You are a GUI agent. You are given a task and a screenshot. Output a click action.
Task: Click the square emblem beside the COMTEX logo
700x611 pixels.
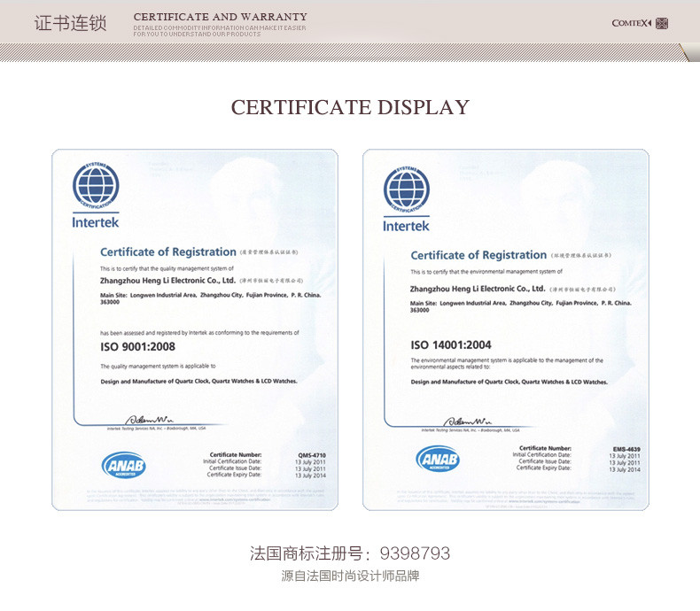[x=662, y=23]
